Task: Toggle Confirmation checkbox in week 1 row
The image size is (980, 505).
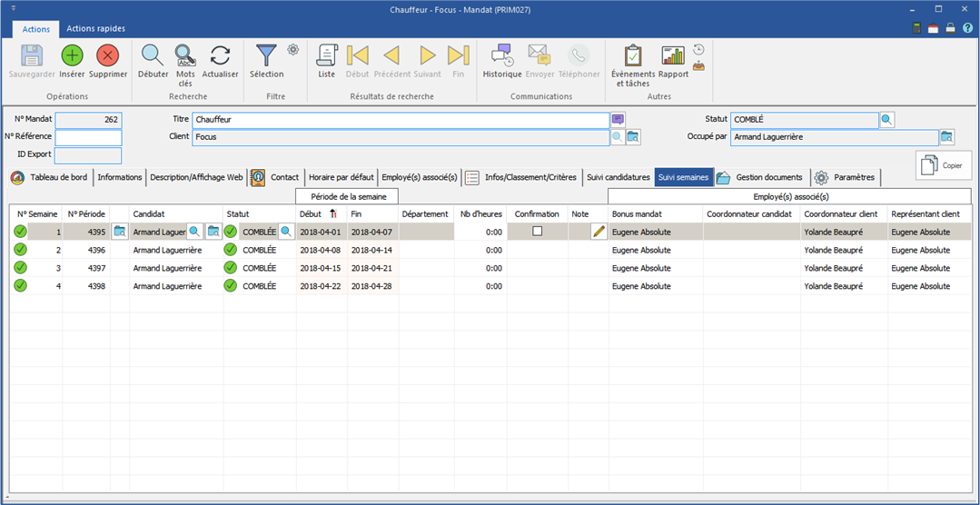Action: pyautogui.click(x=537, y=232)
